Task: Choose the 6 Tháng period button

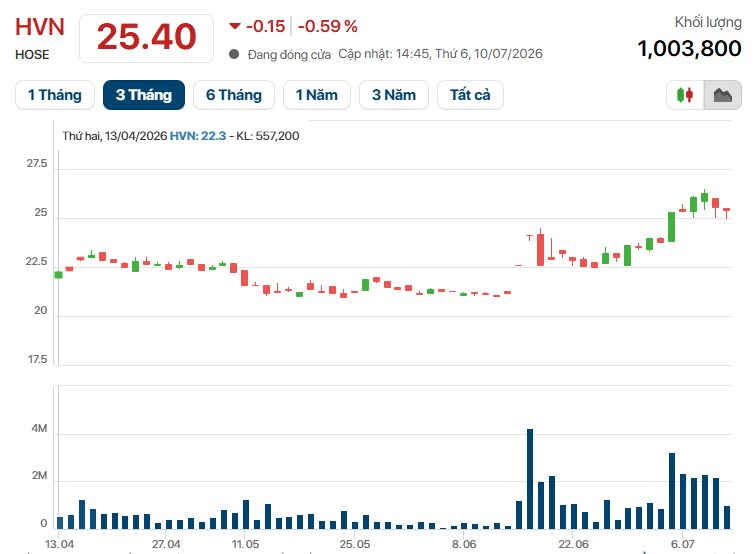Action: coord(234,95)
